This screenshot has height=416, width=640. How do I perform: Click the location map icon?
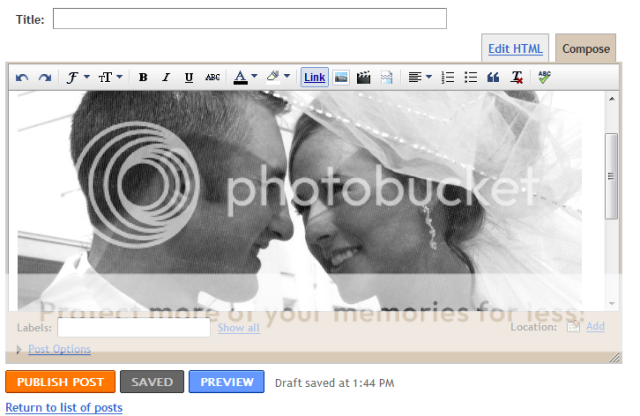573,327
